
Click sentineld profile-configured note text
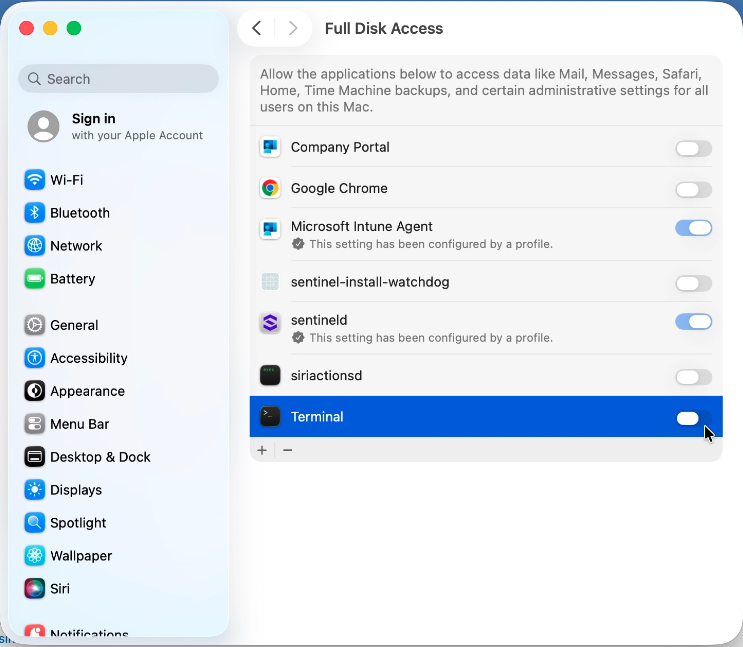(431, 337)
